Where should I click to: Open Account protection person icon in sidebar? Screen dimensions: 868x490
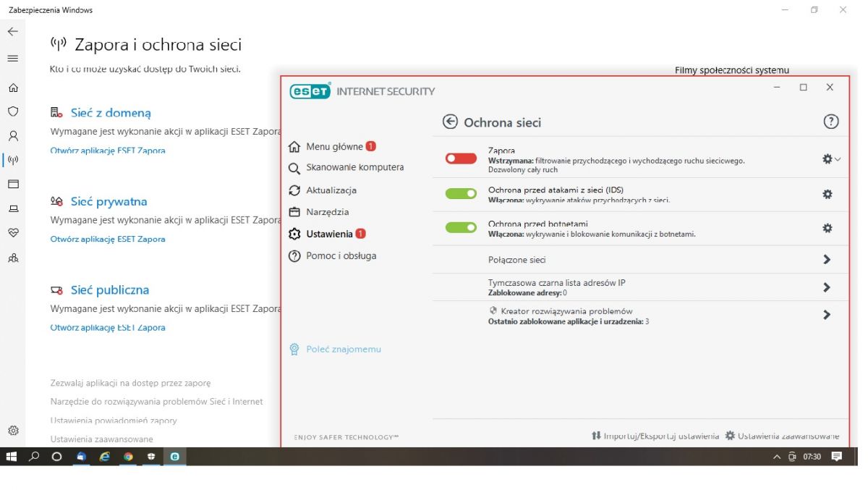13,135
